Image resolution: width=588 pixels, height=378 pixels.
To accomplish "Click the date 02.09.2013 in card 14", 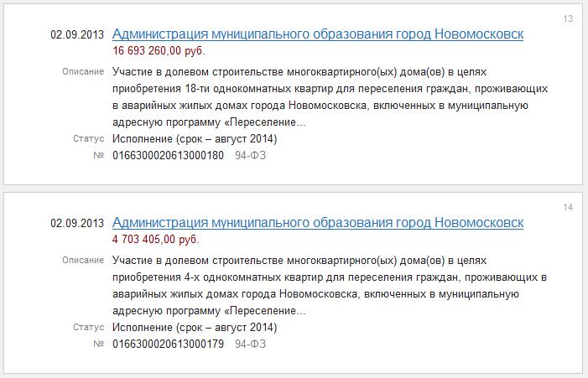I will 77,224.
